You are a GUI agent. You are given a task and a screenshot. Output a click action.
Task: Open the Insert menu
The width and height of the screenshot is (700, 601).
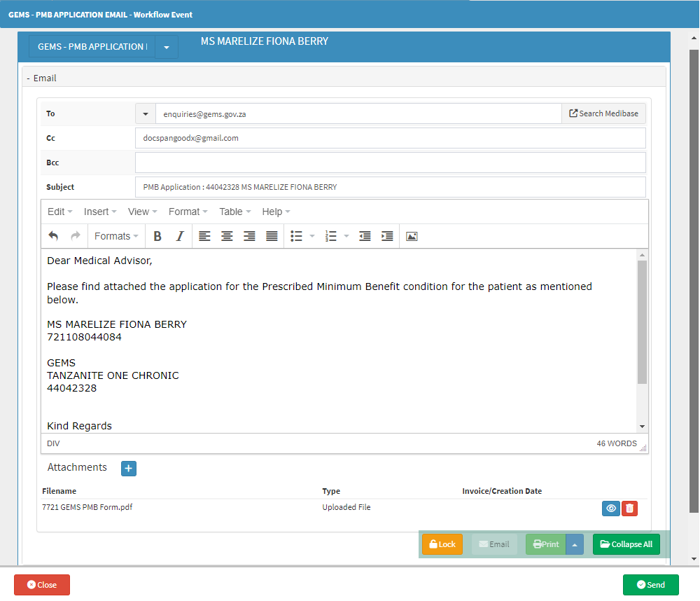pos(100,212)
